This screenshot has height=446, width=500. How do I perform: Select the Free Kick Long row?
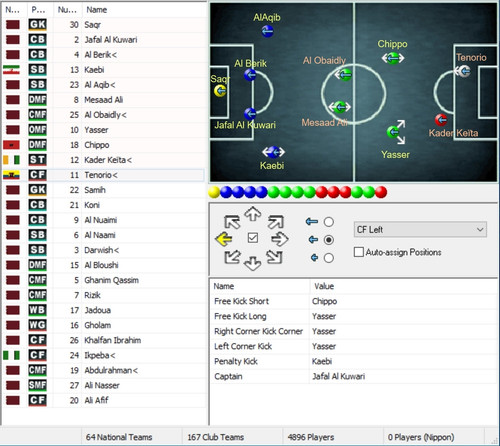(x=354, y=316)
